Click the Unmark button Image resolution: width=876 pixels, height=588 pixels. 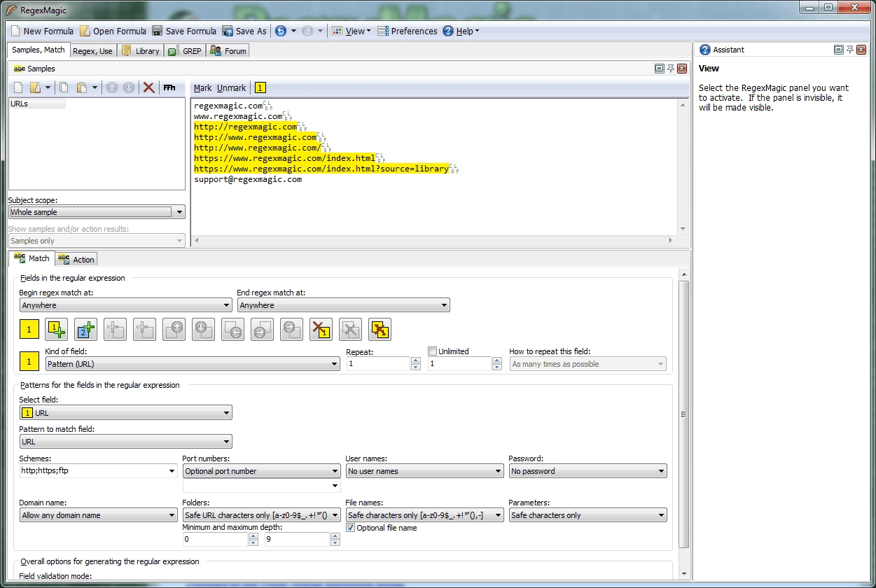231,87
